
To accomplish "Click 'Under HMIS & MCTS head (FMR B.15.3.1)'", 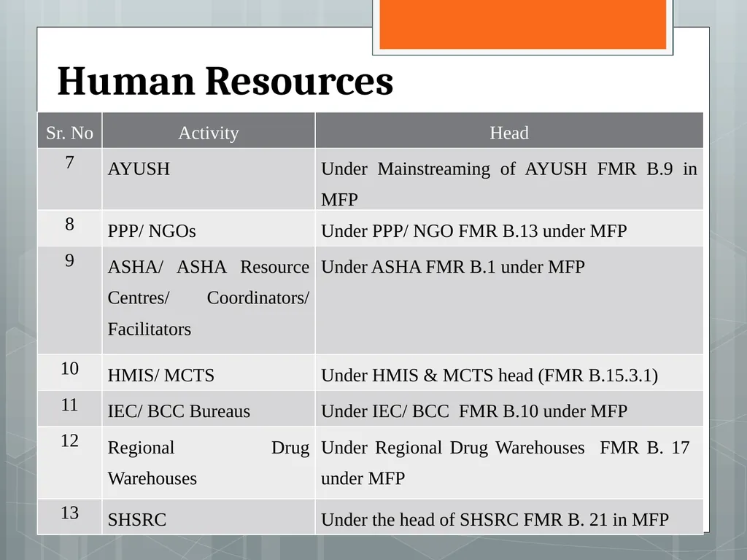I will coord(509,373).
